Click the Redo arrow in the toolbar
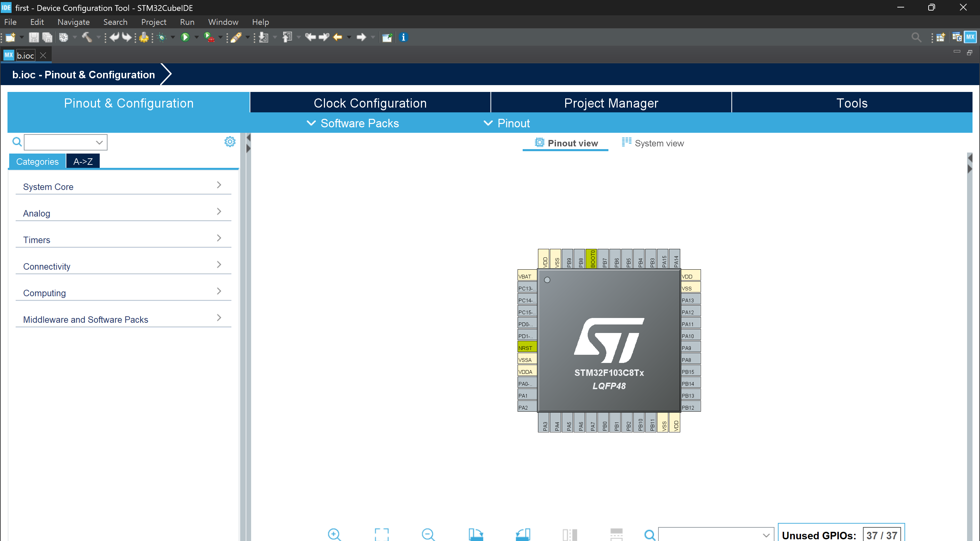 (x=126, y=37)
